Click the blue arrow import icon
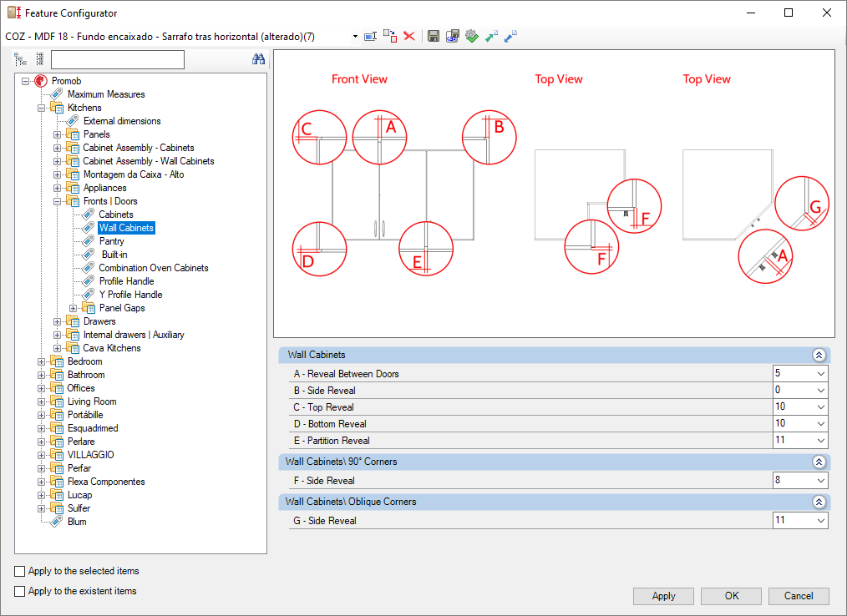The width and height of the screenshot is (847, 616). pyautogui.click(x=510, y=36)
